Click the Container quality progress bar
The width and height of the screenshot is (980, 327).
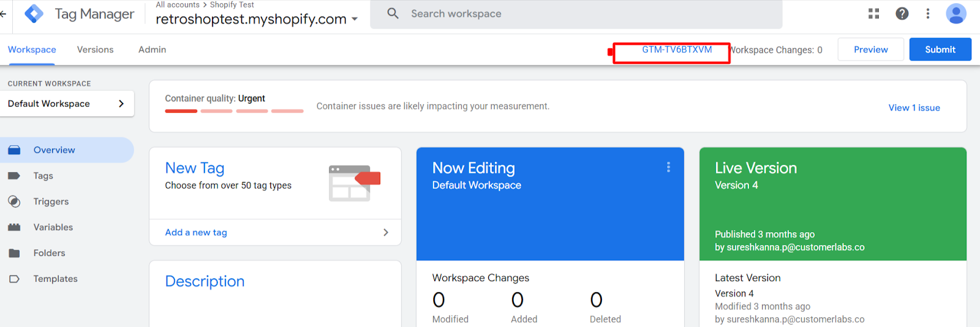[x=234, y=111]
